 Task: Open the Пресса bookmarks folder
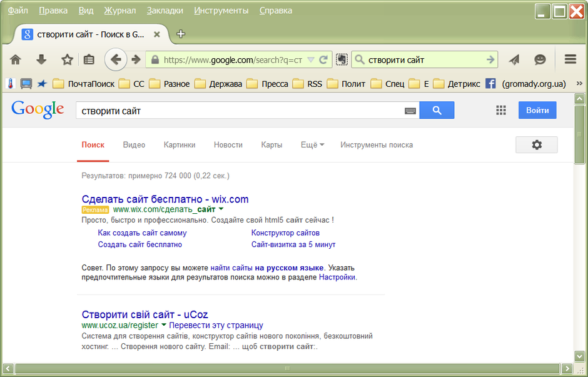click(x=267, y=84)
